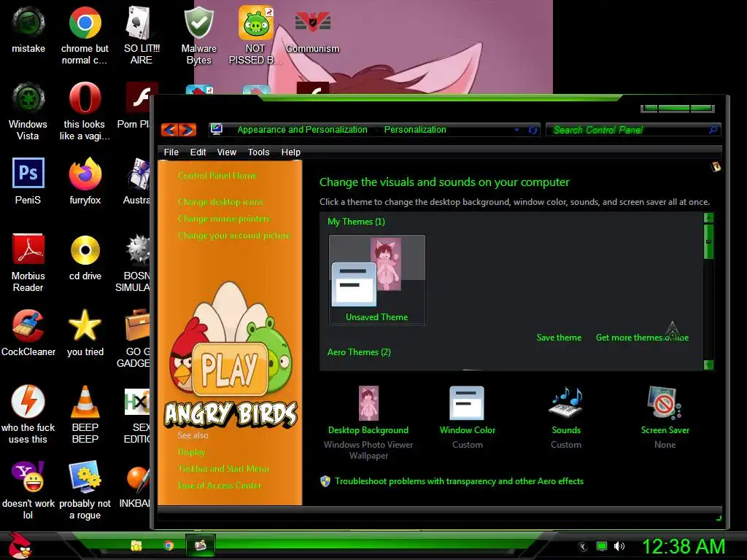Image resolution: width=747 pixels, height=560 pixels.
Task: Click the 12:38 AM taskbar clock
Action: tap(684, 545)
